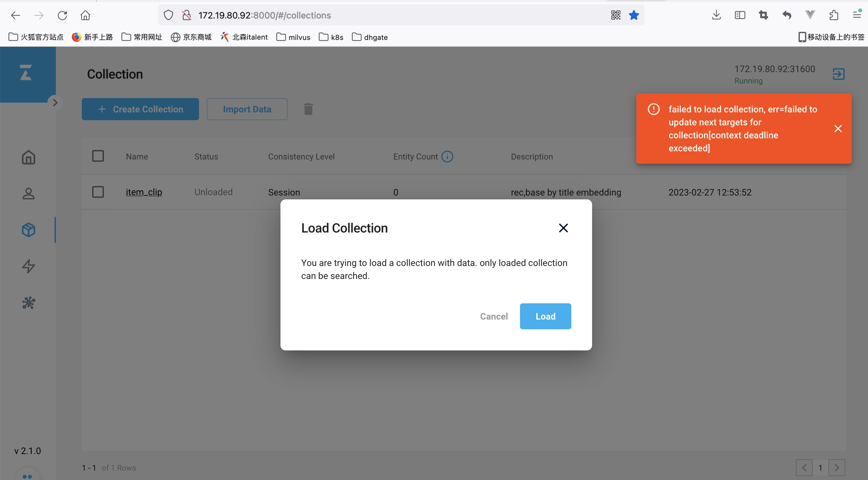The width and height of the screenshot is (868, 480).
Task: Go to next page with pagination arrow
Action: coord(837,468)
